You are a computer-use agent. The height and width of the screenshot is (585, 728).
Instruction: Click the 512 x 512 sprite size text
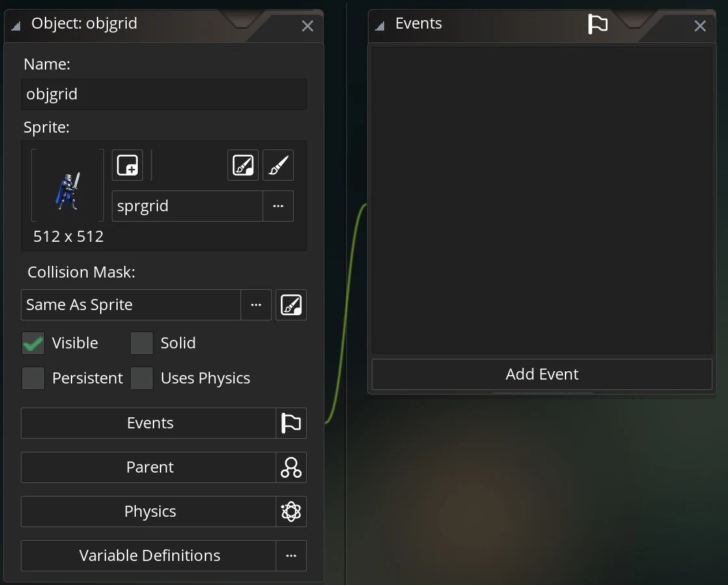tap(68, 237)
